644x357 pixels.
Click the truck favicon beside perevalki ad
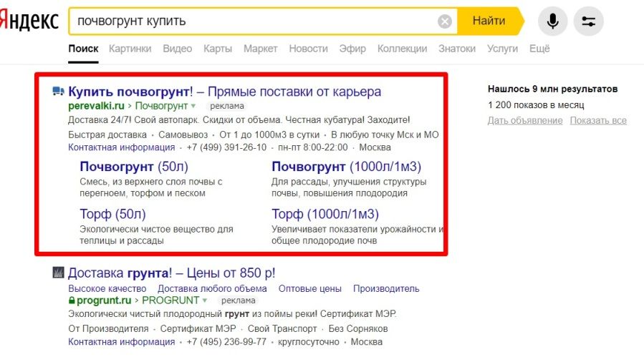click(x=58, y=91)
